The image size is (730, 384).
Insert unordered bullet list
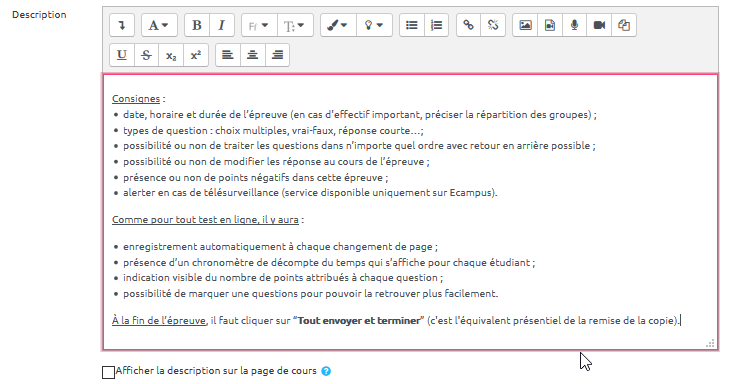click(x=412, y=25)
